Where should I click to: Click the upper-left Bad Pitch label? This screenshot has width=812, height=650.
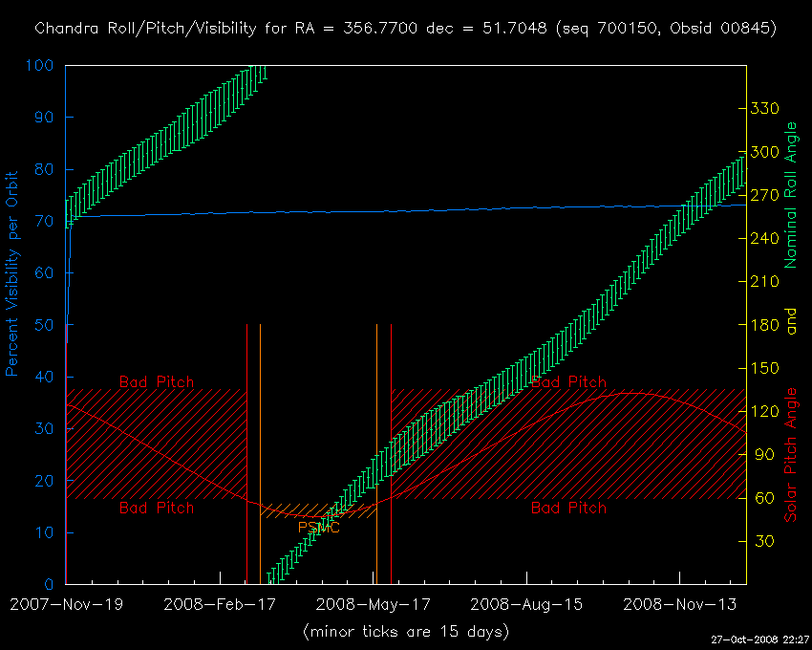[156, 382]
